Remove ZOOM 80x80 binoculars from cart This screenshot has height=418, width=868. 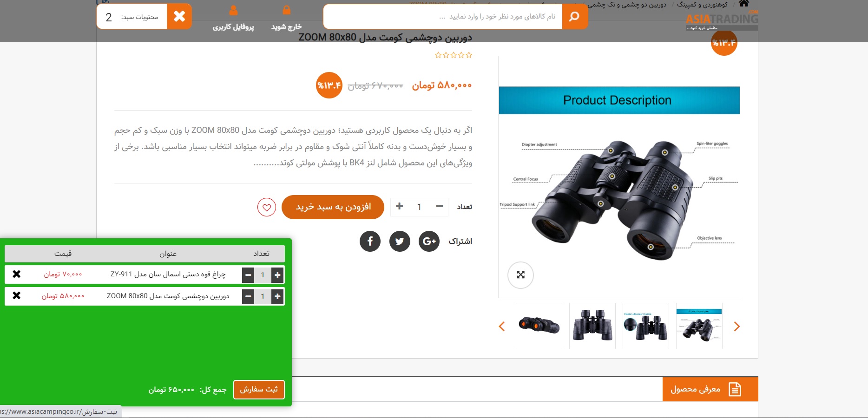tap(17, 295)
